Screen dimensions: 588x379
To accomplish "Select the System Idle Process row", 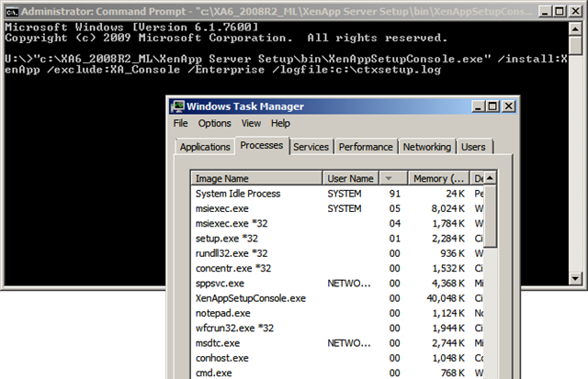I will [x=337, y=194].
